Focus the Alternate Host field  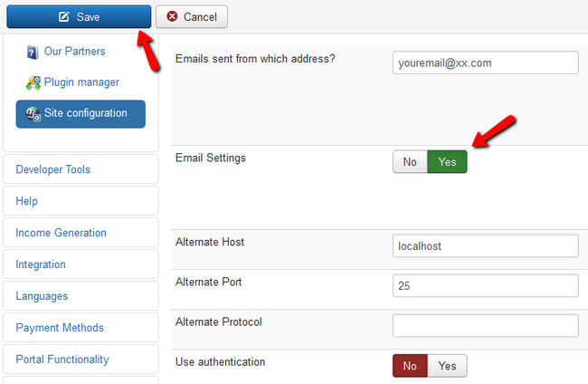coord(485,245)
